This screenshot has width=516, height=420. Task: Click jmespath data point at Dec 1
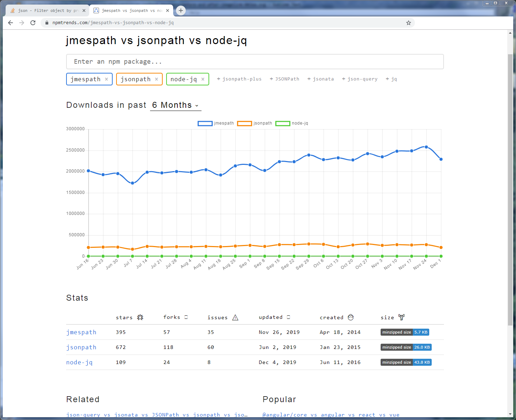(x=441, y=159)
